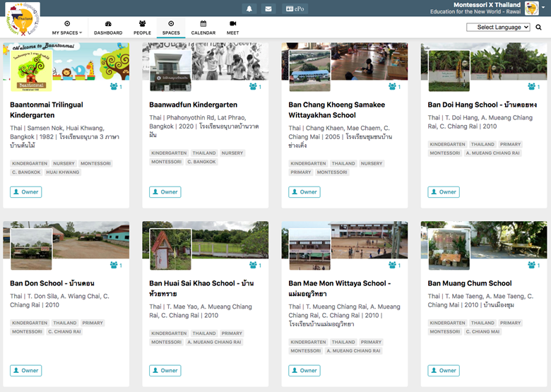Click Owner button on Ban Chang Khoeng card
Screen dimensions: 551x392
(x=304, y=192)
